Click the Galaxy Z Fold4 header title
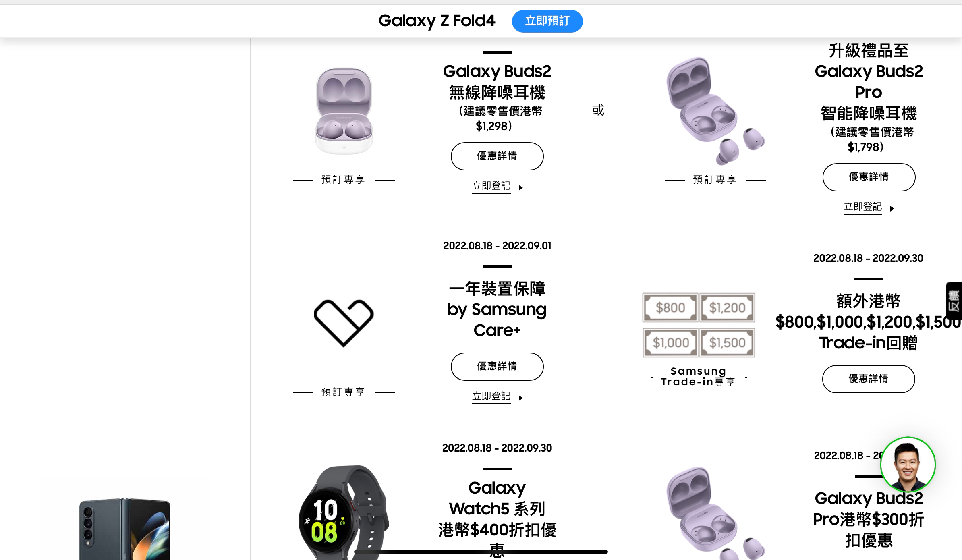 437,21
